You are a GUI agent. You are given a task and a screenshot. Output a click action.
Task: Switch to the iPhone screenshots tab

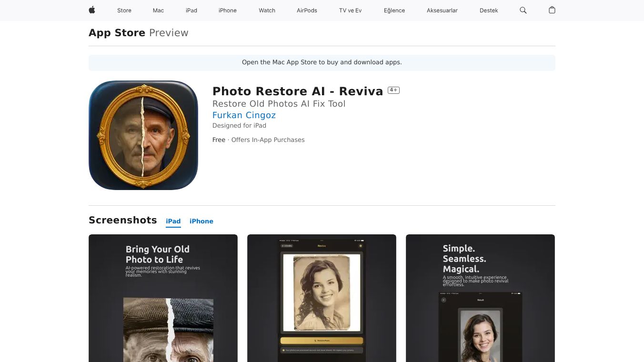[201, 221]
